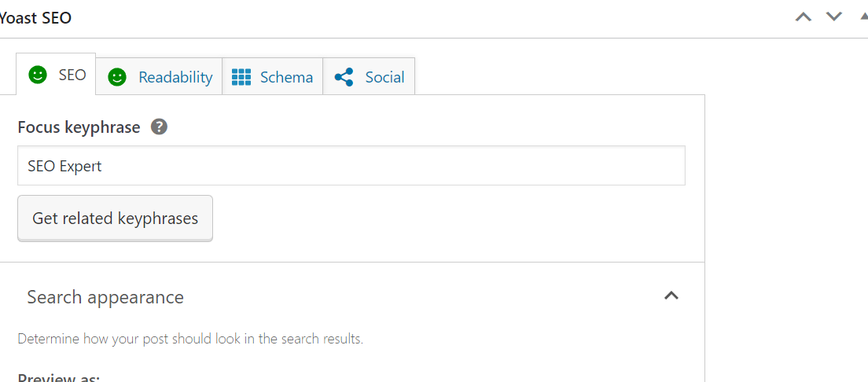The height and width of the screenshot is (382, 868).
Task: Select the Schema tab
Action: (286, 77)
